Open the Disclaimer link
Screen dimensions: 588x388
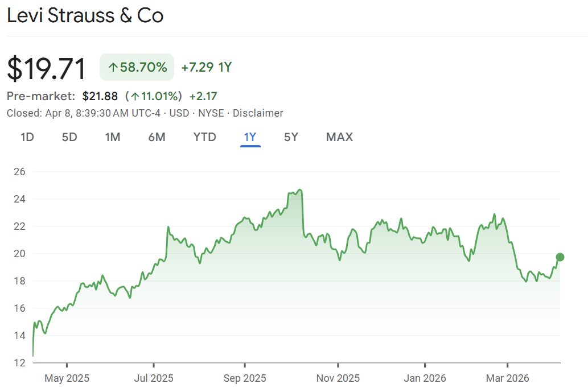point(258,113)
